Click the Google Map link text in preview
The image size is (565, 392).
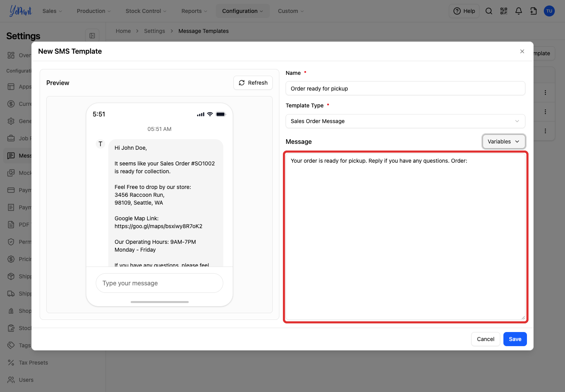click(159, 226)
